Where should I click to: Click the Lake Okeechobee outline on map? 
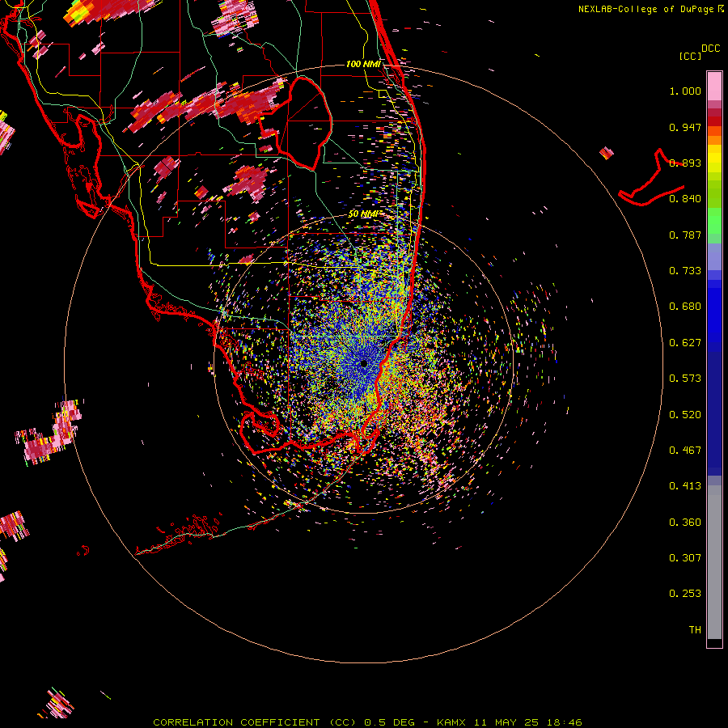click(x=297, y=125)
